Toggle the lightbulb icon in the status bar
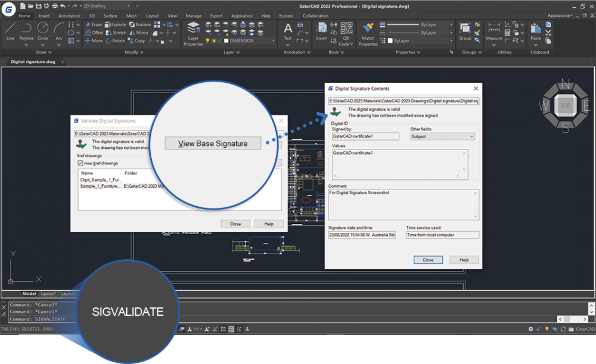 pos(547,329)
